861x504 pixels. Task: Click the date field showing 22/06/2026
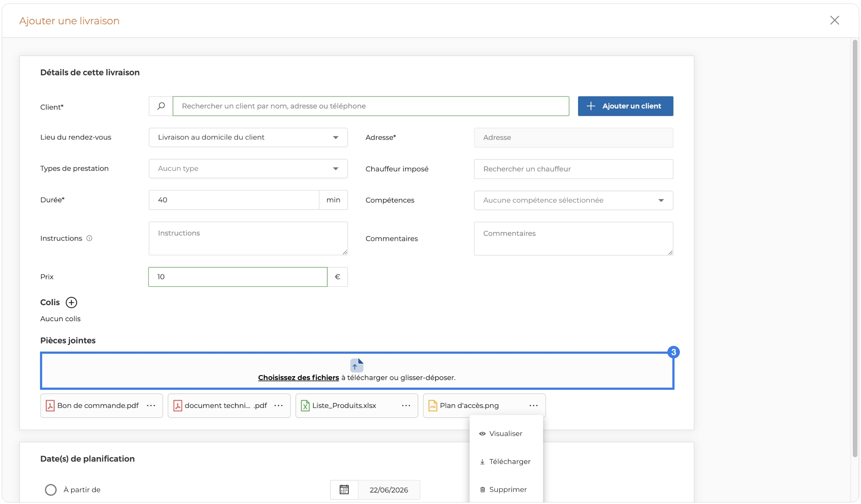(x=389, y=490)
